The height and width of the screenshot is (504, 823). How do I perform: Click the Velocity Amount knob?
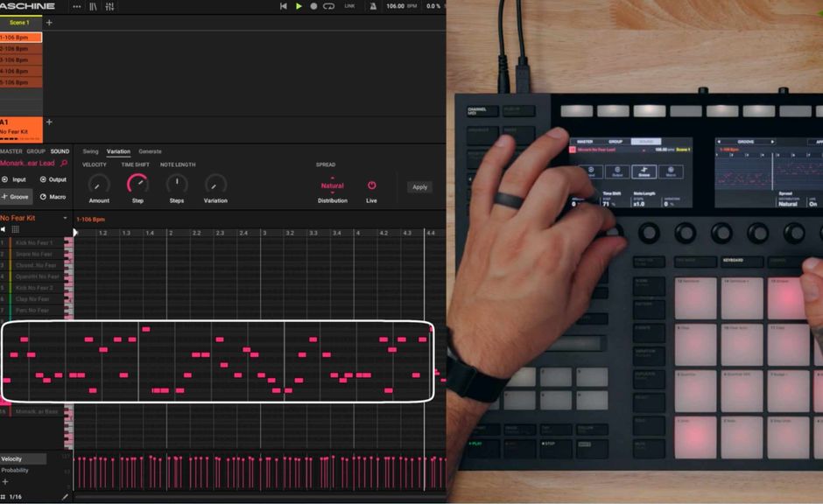pyautogui.click(x=99, y=185)
